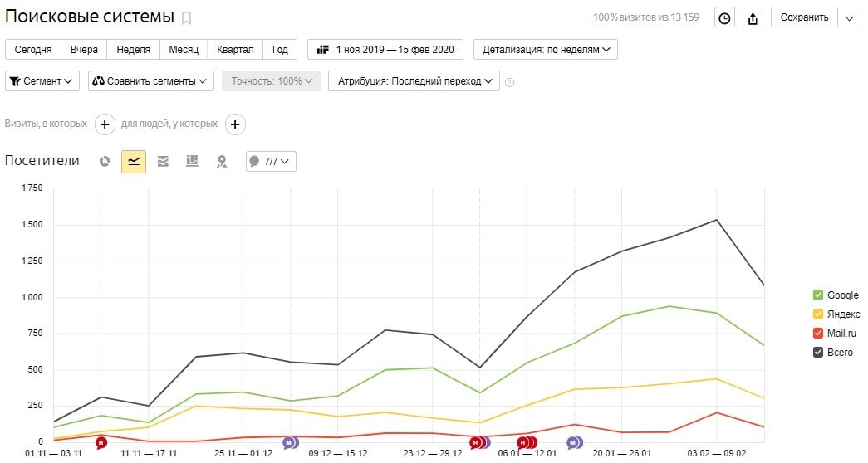The width and height of the screenshot is (868, 463).
Task: Toggle Всего series checkbox
Action: click(817, 353)
